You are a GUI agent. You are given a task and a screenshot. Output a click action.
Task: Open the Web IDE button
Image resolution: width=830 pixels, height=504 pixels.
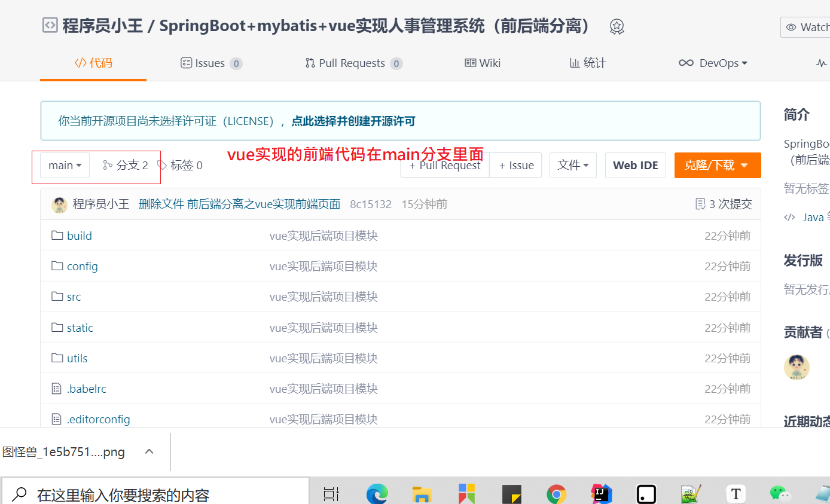635,166
